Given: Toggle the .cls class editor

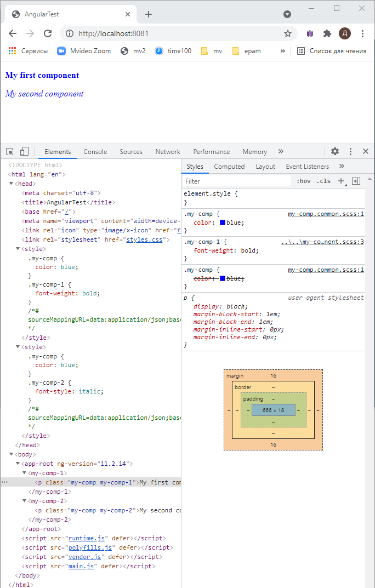Looking at the screenshot, I should pyautogui.click(x=323, y=181).
